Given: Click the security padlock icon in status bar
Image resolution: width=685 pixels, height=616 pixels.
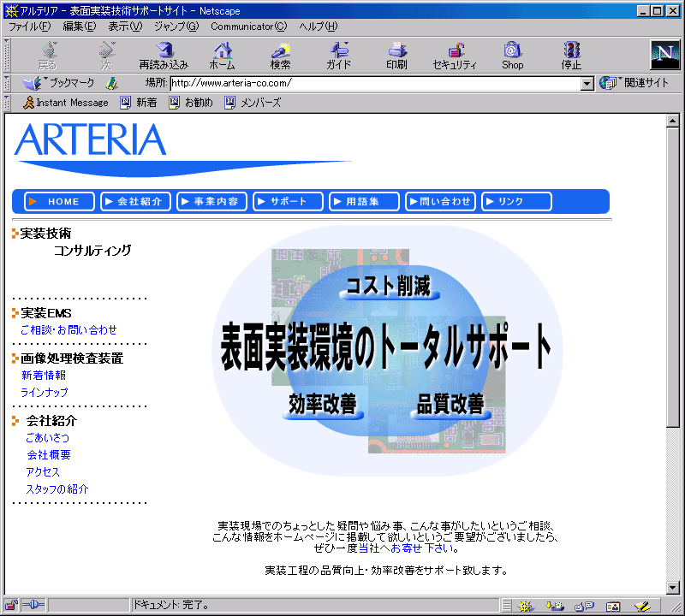Looking at the screenshot, I should 11,605.
